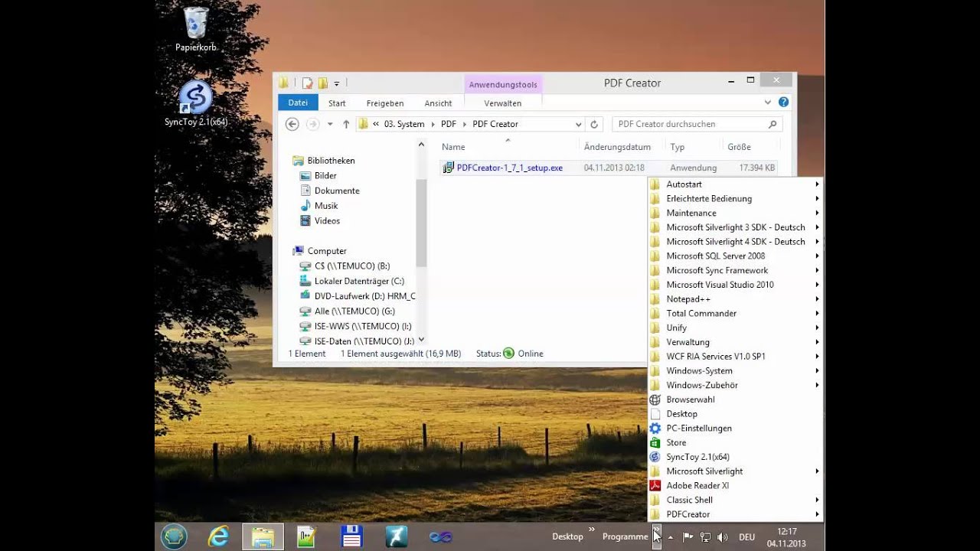
Task: Click the 03. System breadcrumb in address bar
Action: click(x=404, y=124)
